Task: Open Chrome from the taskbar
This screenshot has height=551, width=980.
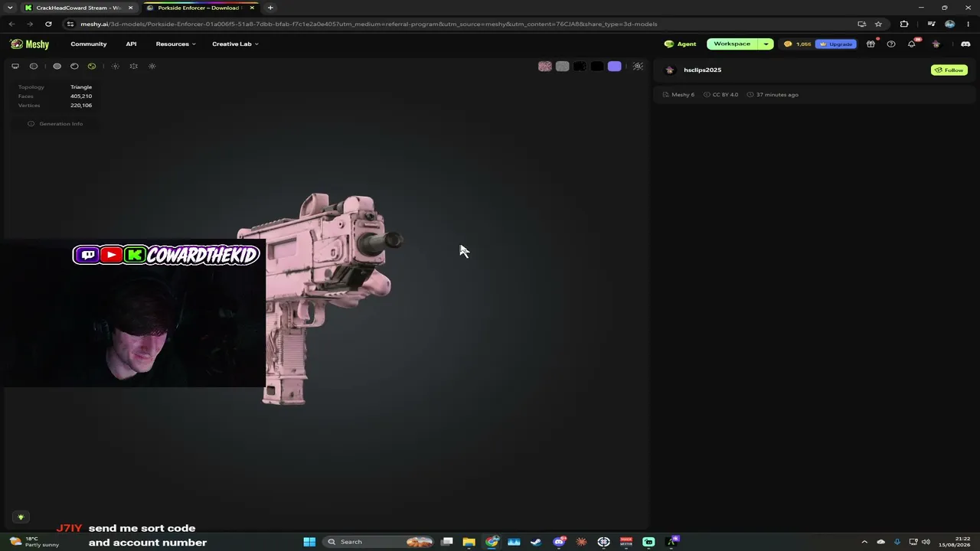Action: (492, 542)
